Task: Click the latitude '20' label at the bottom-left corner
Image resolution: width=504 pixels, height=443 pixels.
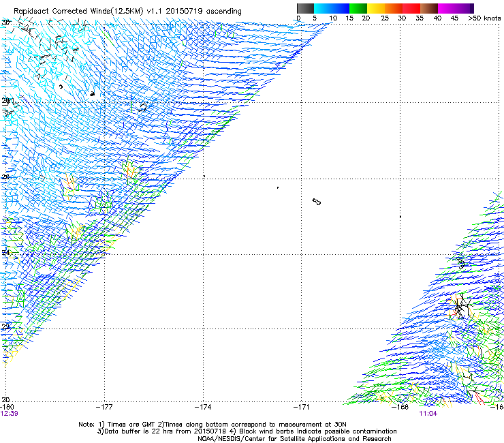Action: pos(5,399)
